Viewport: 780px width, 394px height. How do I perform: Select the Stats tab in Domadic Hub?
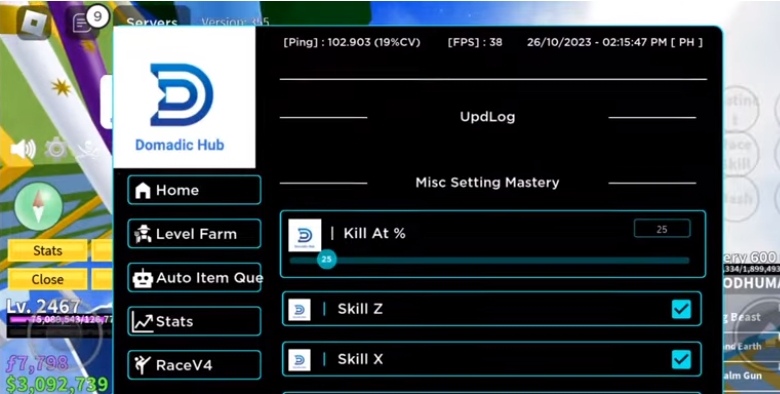[x=194, y=321]
